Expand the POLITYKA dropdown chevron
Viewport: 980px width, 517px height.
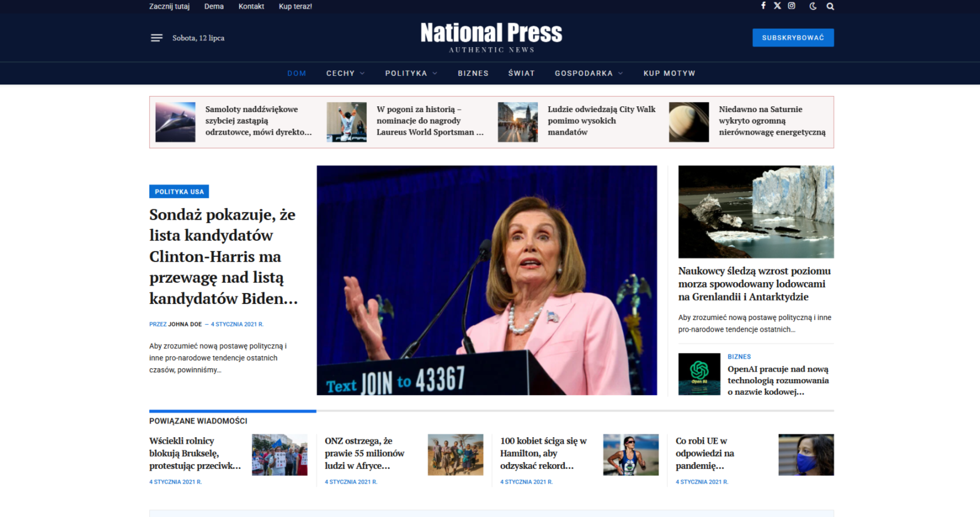[x=435, y=74]
